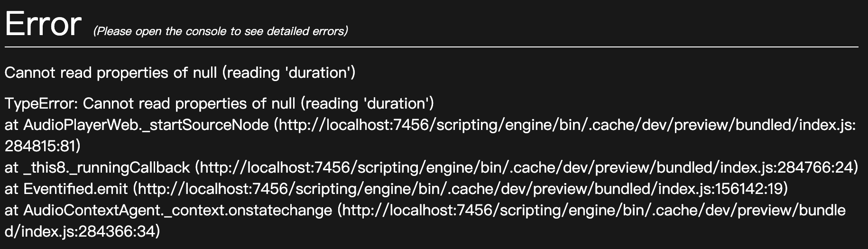Screen dimensions: 868x249
Task: Click the horizontal divider under the heading
Action: (431, 47)
